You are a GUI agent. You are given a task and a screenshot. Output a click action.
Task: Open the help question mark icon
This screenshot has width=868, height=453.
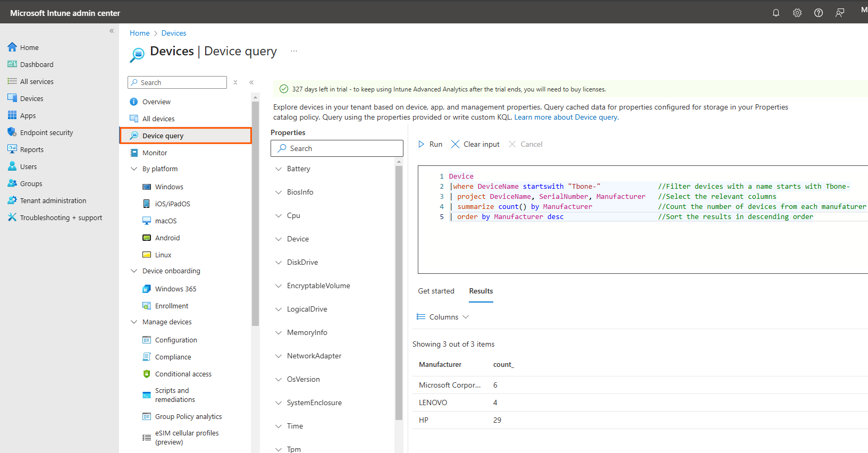point(819,13)
